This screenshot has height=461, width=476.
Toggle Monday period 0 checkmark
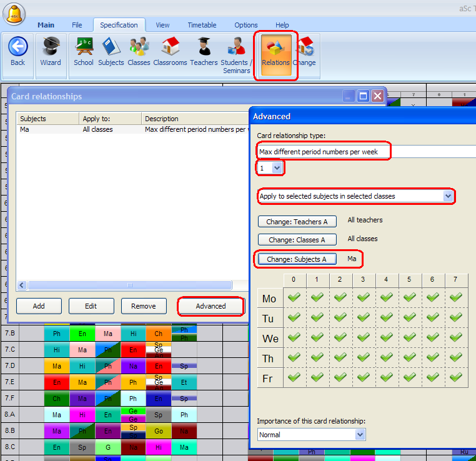(x=294, y=299)
